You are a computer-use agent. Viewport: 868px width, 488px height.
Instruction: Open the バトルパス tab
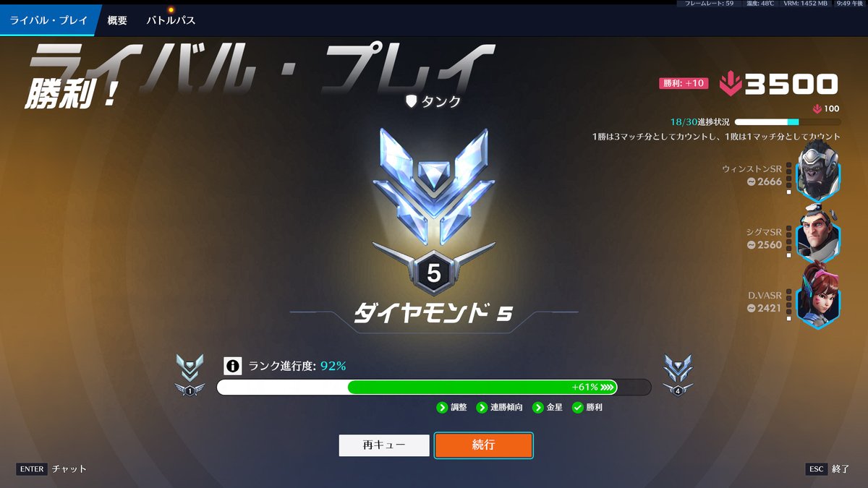[x=171, y=20]
